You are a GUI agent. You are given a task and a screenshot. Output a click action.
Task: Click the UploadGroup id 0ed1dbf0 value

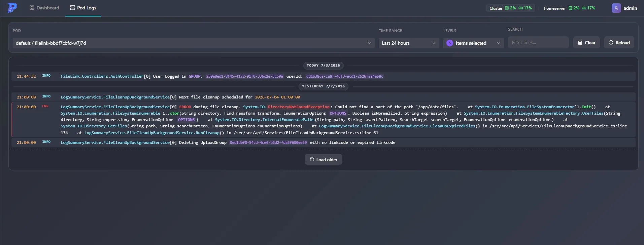(x=268, y=142)
